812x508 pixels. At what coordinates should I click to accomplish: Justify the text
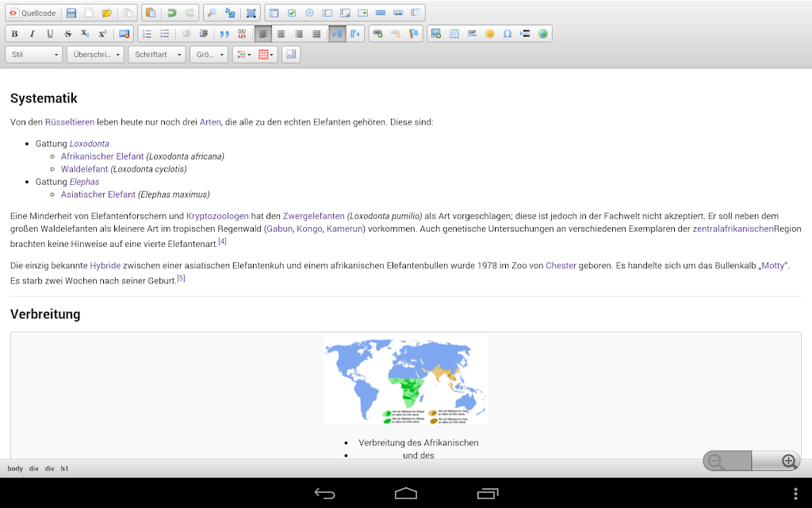coord(316,33)
